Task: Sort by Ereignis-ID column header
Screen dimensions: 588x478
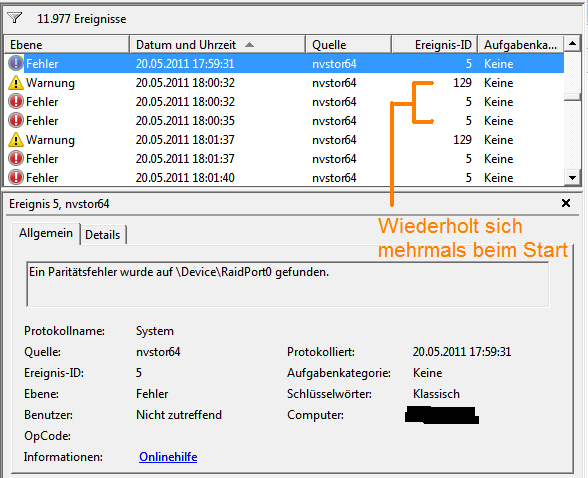Action: pos(435,45)
